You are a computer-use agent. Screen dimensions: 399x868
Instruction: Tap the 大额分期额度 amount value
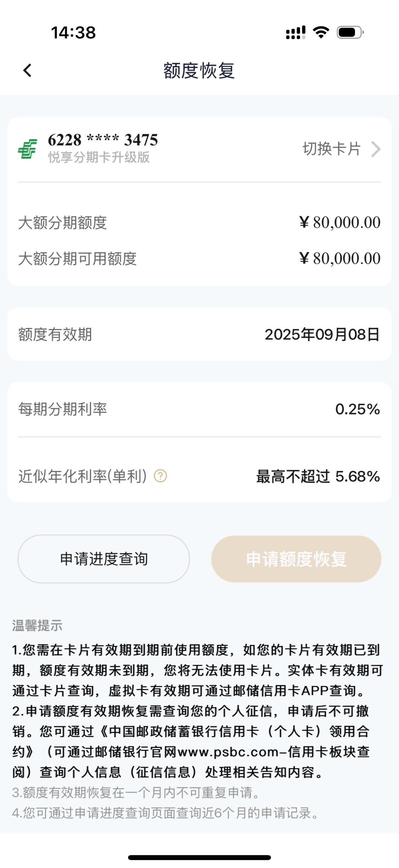coord(340,223)
